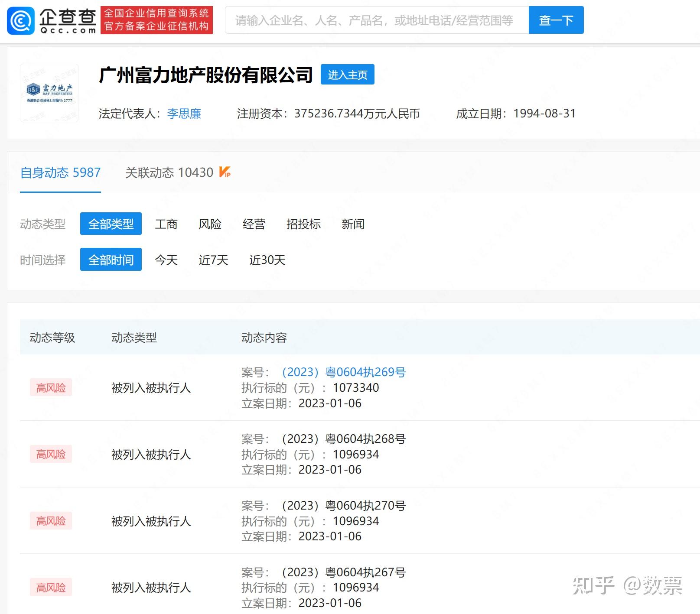Filter dynamics by 招投标

point(303,224)
